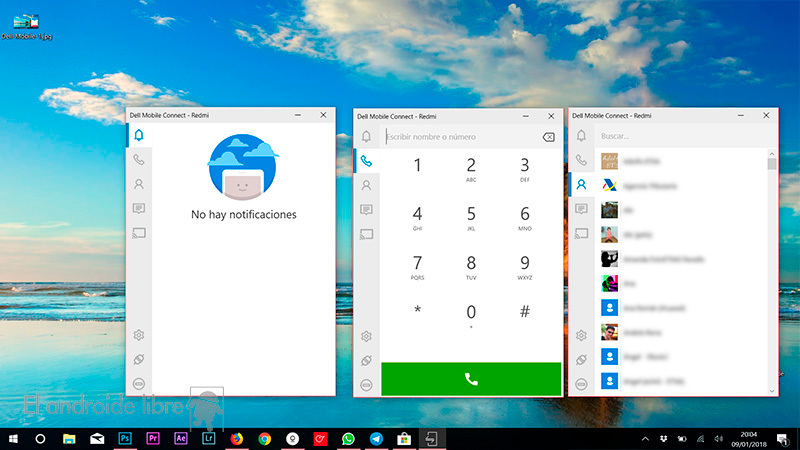Open Firefox from the taskbar
Viewport: 800px width, 450px height.
click(236, 439)
